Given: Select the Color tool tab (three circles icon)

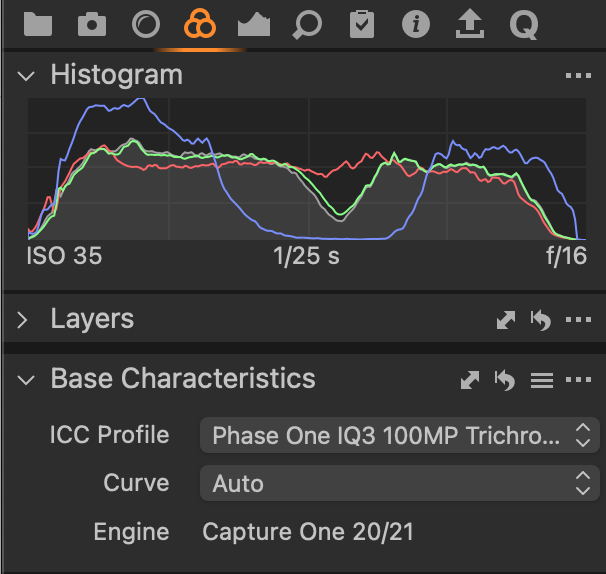Looking at the screenshot, I should [x=200, y=24].
